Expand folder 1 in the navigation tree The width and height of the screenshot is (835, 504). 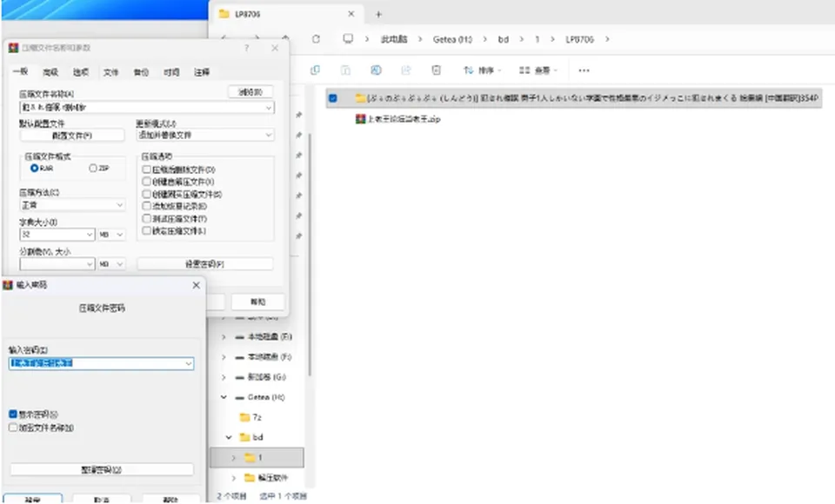point(233,458)
